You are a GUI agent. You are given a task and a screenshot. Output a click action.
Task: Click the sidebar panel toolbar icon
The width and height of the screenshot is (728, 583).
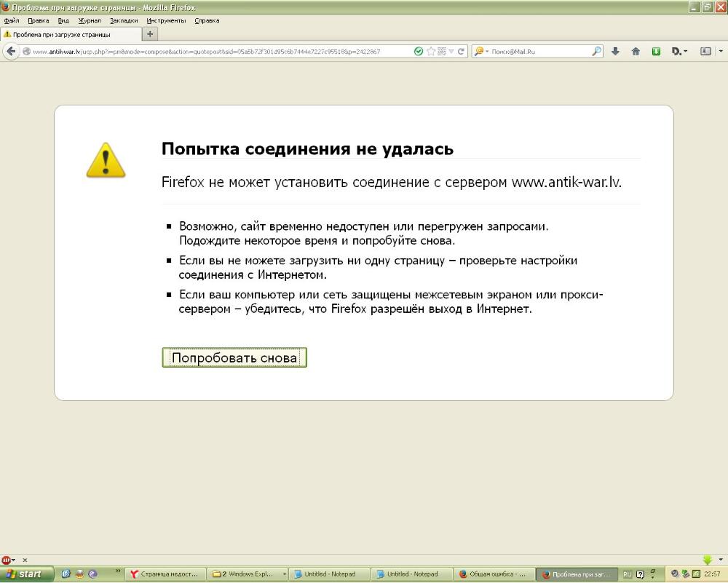[x=705, y=52]
